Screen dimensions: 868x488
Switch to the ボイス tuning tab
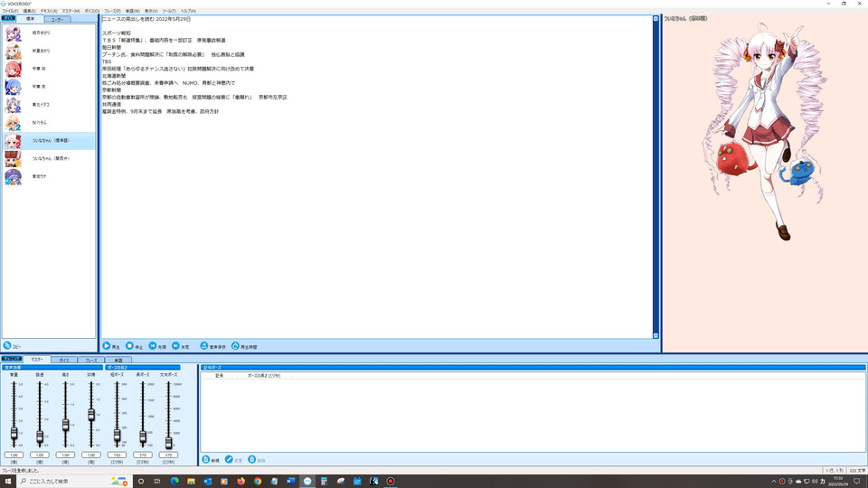coord(64,361)
